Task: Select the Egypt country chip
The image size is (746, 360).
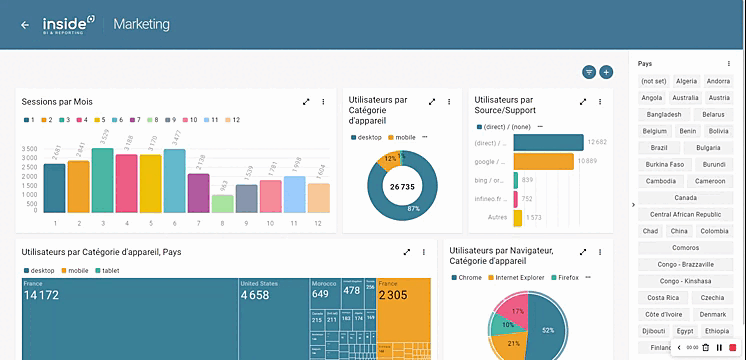Action: pos(685,331)
